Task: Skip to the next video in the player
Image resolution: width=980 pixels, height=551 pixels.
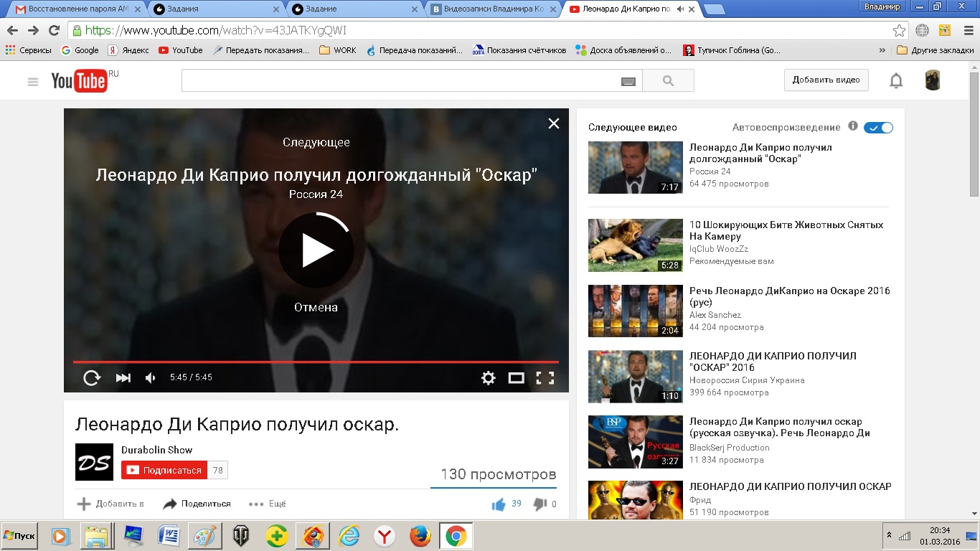Action: pos(123,377)
